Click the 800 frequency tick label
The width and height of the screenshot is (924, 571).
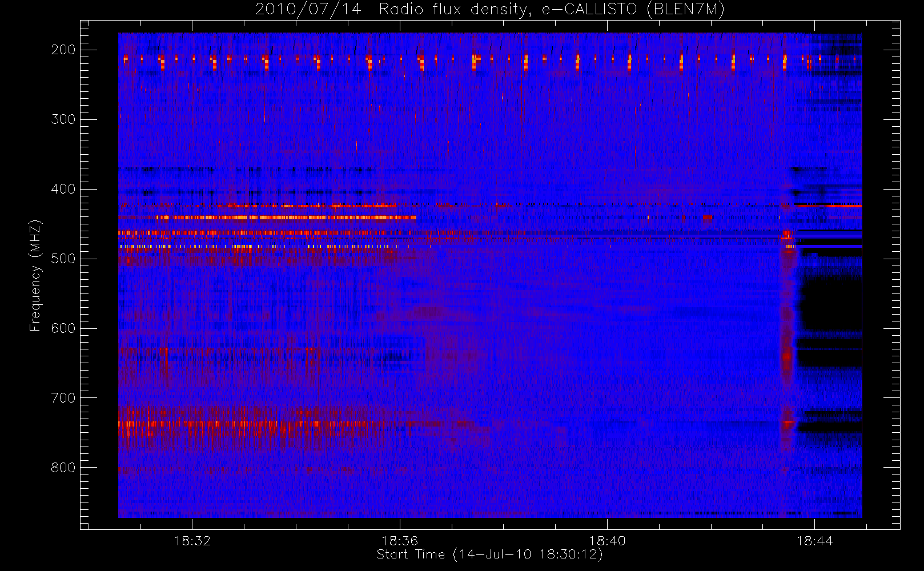(x=63, y=468)
